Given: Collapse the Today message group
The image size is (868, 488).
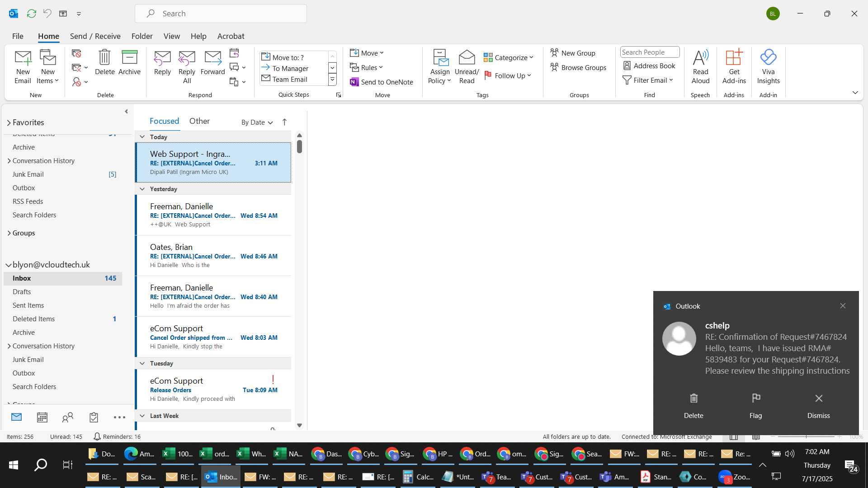Looking at the screenshot, I should click(x=142, y=136).
